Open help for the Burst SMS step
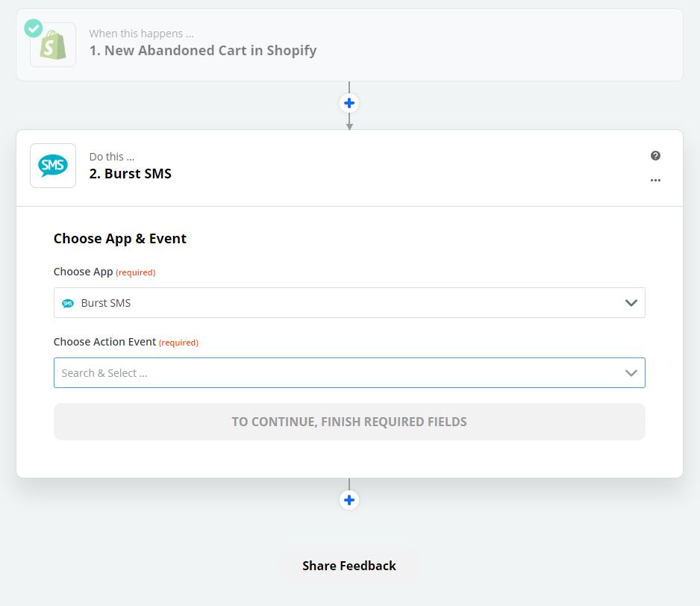700x606 pixels. click(x=655, y=155)
